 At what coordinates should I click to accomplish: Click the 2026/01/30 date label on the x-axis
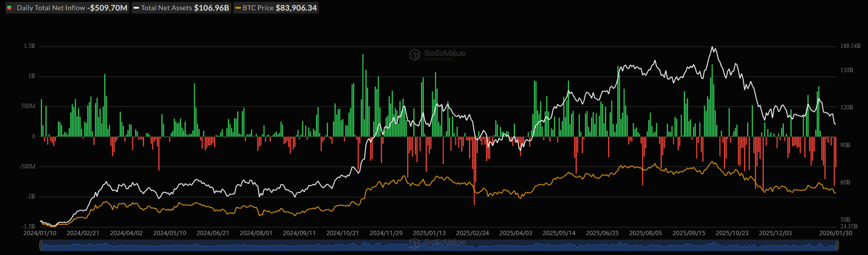tap(836, 233)
